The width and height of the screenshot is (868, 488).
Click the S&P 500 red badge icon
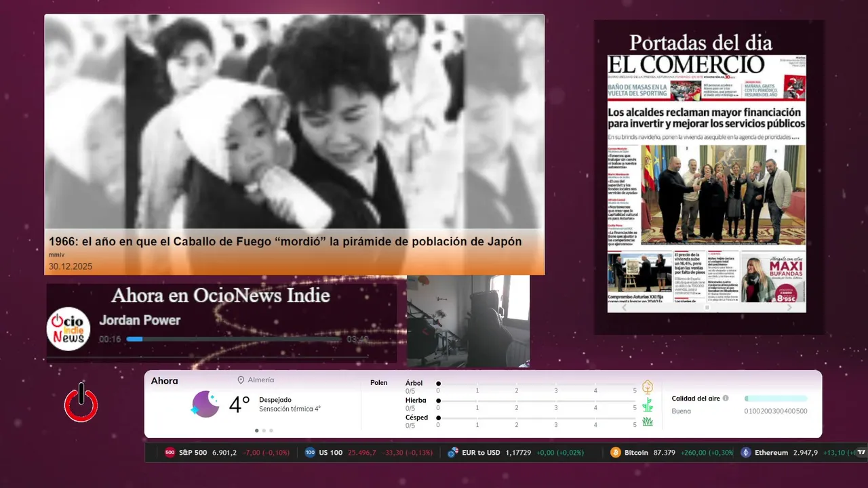[x=170, y=453]
